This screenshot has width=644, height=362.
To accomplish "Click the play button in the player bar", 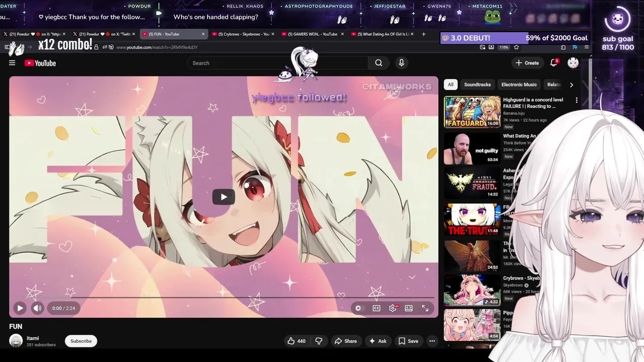I will click(20, 308).
